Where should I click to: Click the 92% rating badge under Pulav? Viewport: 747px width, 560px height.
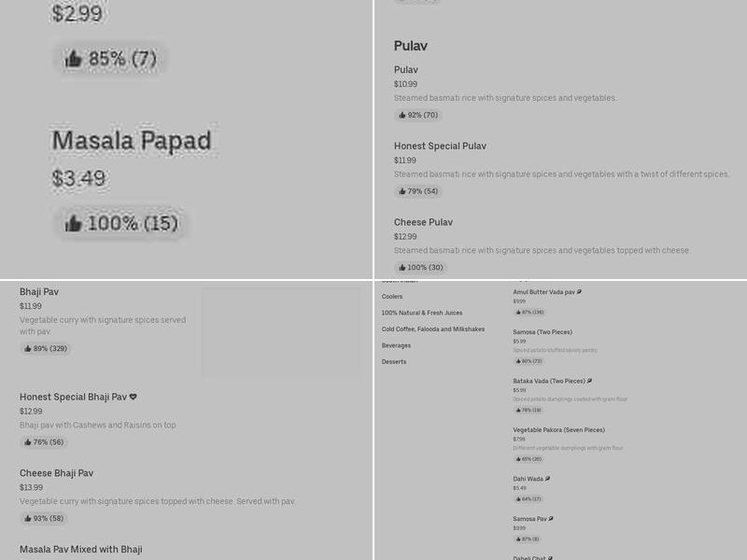pos(418,116)
